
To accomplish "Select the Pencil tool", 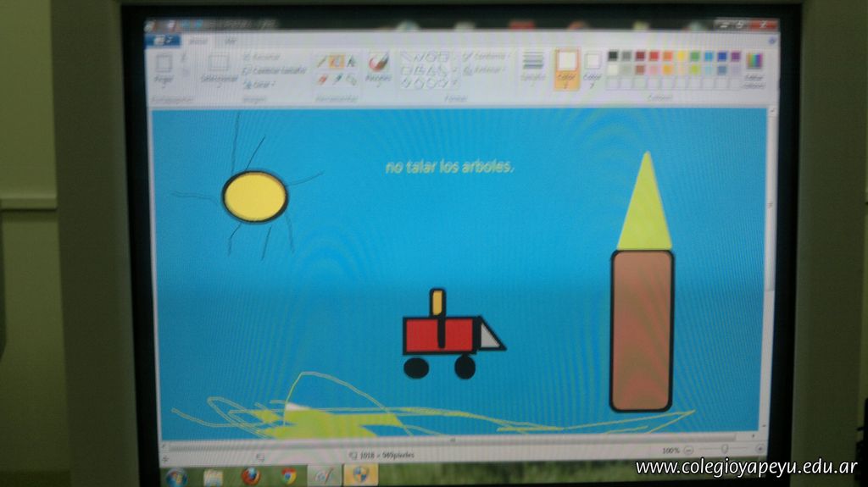I will pos(322,62).
